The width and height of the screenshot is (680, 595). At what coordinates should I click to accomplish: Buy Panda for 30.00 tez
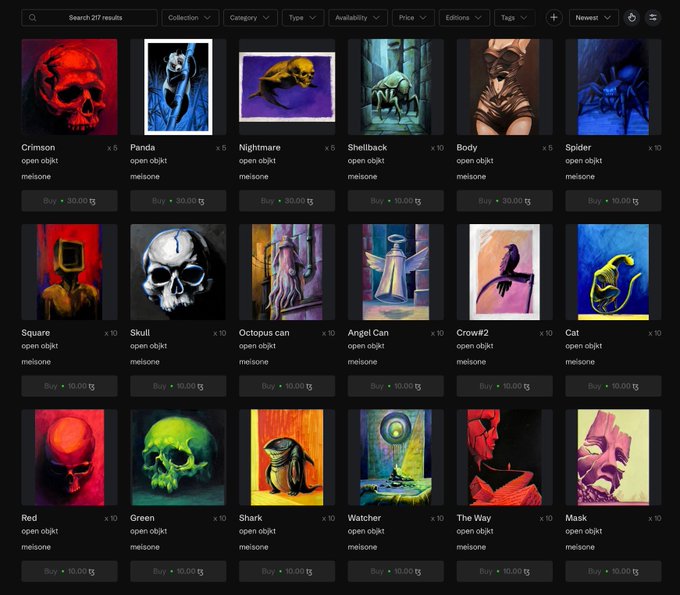178,201
